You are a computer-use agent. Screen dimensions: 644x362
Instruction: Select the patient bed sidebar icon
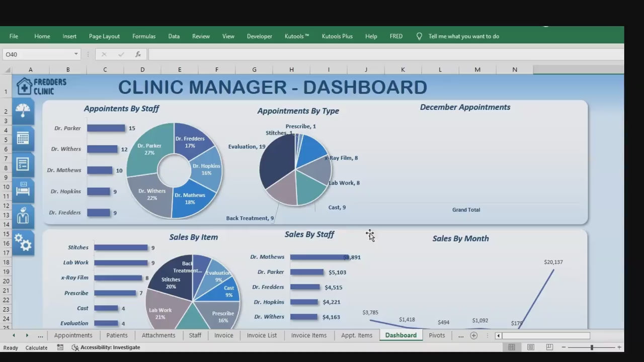point(23,190)
